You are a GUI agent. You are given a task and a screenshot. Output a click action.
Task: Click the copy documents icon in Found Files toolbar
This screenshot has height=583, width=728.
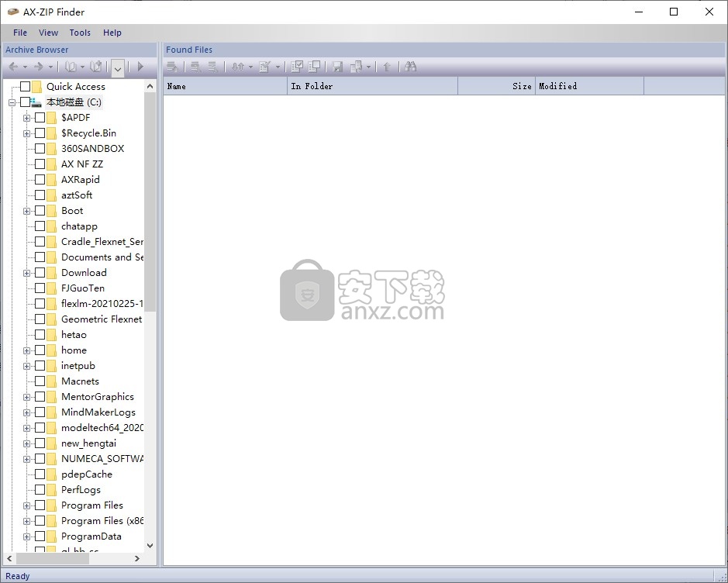click(x=356, y=67)
